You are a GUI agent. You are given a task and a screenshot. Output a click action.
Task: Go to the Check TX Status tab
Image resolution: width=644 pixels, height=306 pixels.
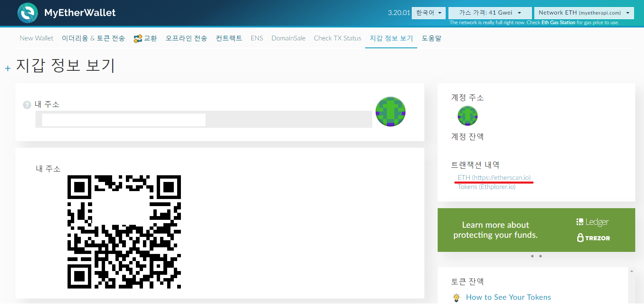click(x=338, y=38)
